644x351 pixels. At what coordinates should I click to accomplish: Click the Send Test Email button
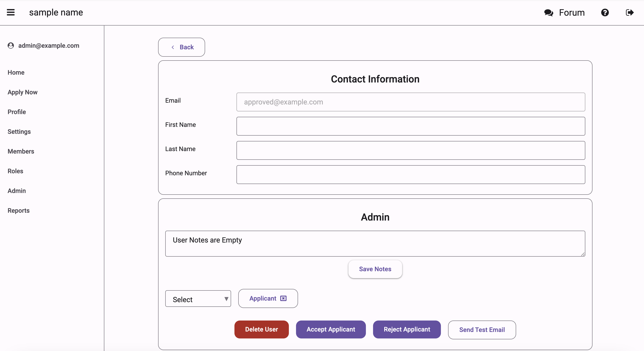(x=482, y=329)
